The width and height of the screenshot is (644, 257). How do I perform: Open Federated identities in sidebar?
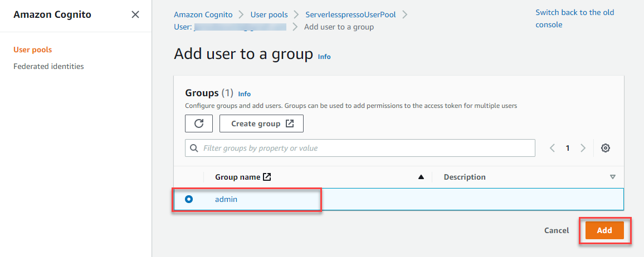pos(48,66)
